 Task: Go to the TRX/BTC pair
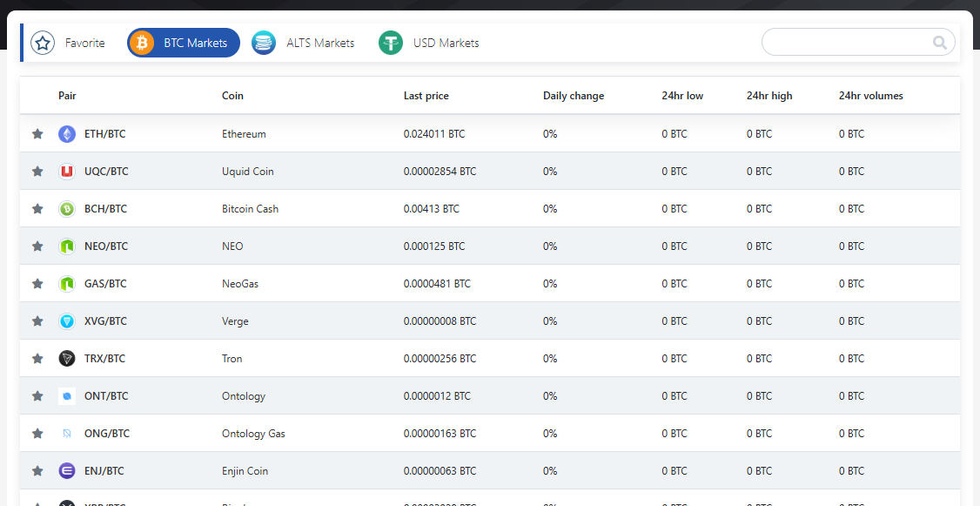coord(105,359)
